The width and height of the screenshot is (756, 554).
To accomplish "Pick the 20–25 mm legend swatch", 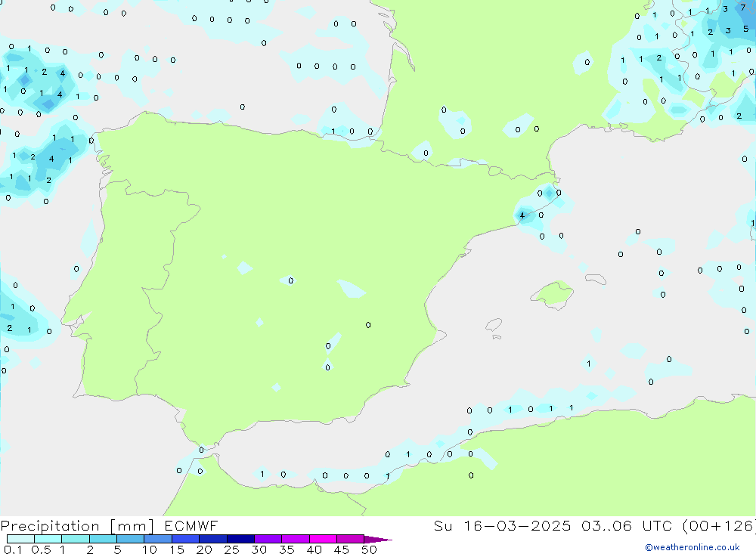I will click(212, 539).
